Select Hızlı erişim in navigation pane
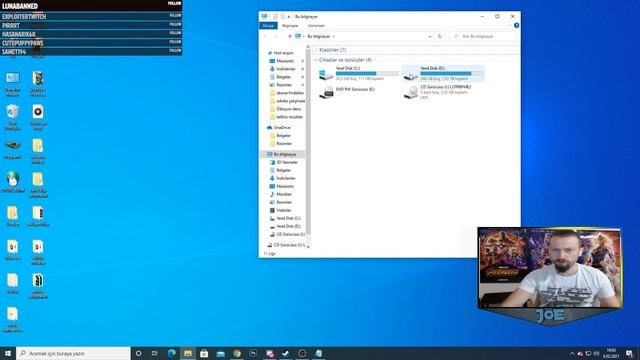 pyautogui.click(x=283, y=53)
